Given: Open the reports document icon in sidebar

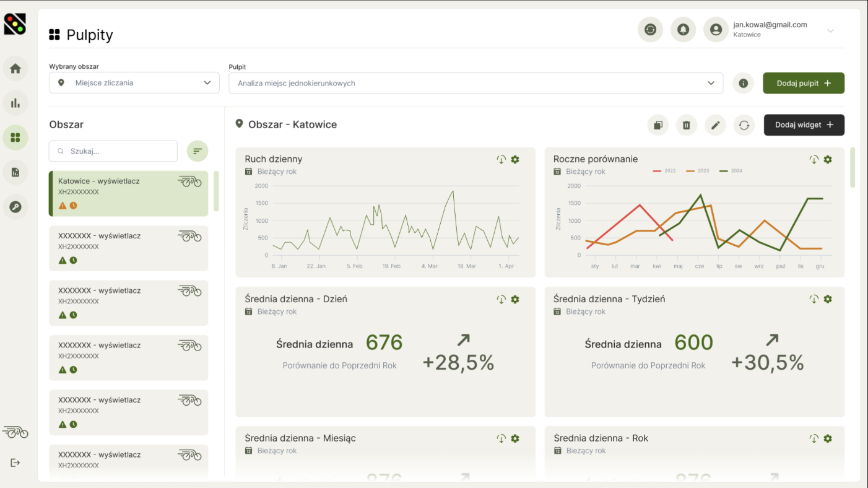Looking at the screenshot, I should tap(15, 172).
